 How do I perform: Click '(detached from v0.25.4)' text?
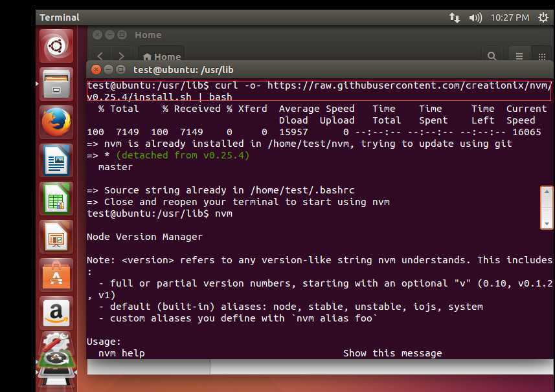183,155
